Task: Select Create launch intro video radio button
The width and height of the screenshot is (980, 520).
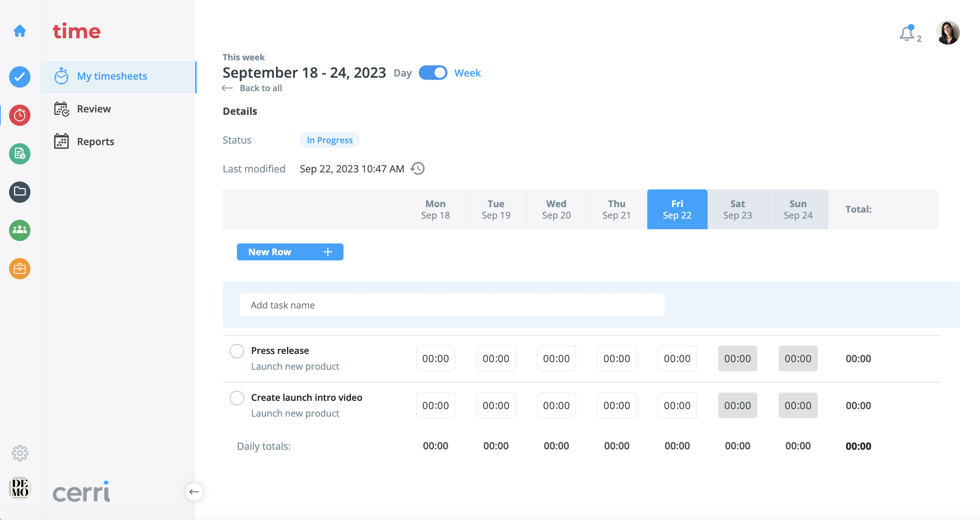Action: point(237,398)
